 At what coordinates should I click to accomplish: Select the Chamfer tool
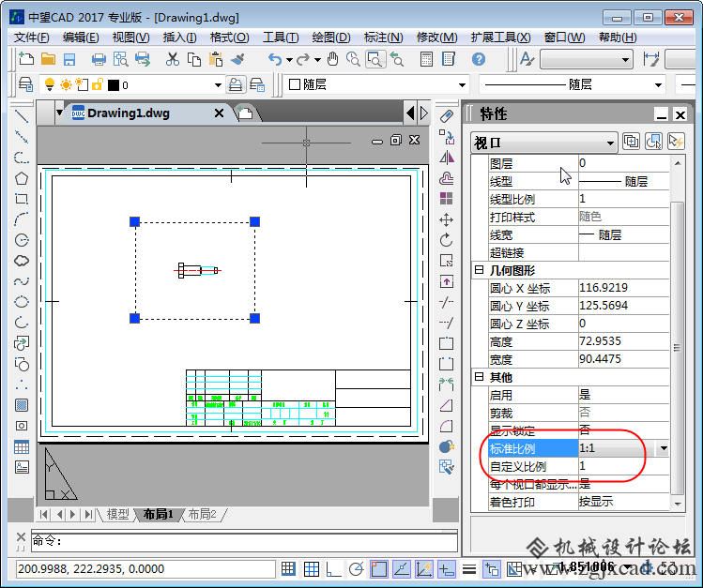tap(446, 405)
